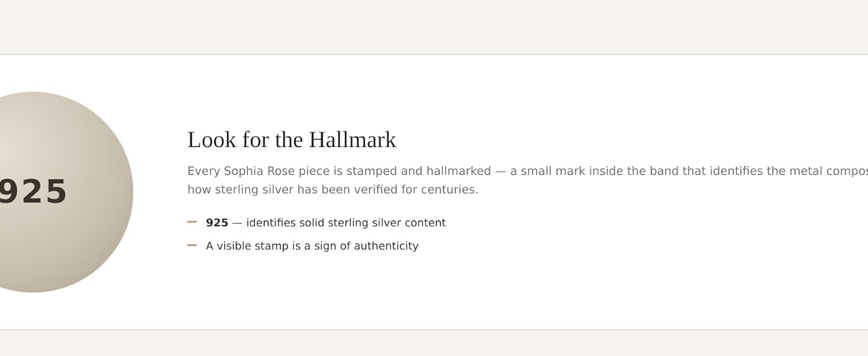Click 'identifies solid sterling silver content' text
Image resolution: width=868 pixels, height=356 pixels.
pos(346,223)
